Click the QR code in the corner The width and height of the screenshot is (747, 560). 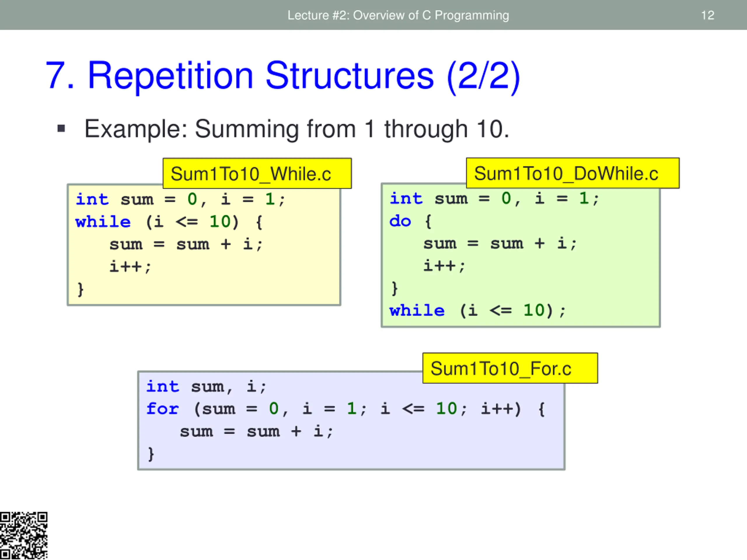pyautogui.click(x=24, y=535)
